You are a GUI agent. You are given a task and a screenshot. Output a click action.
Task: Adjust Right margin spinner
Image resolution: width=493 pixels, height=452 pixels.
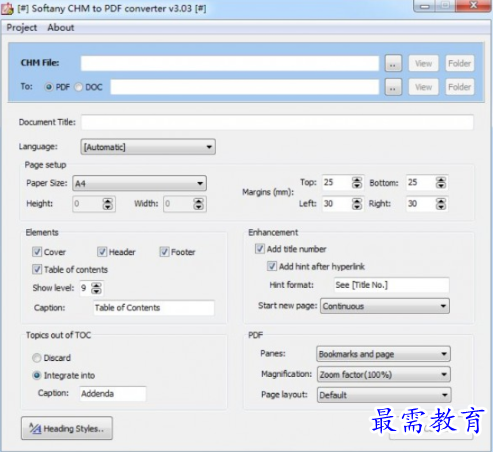[x=441, y=204]
